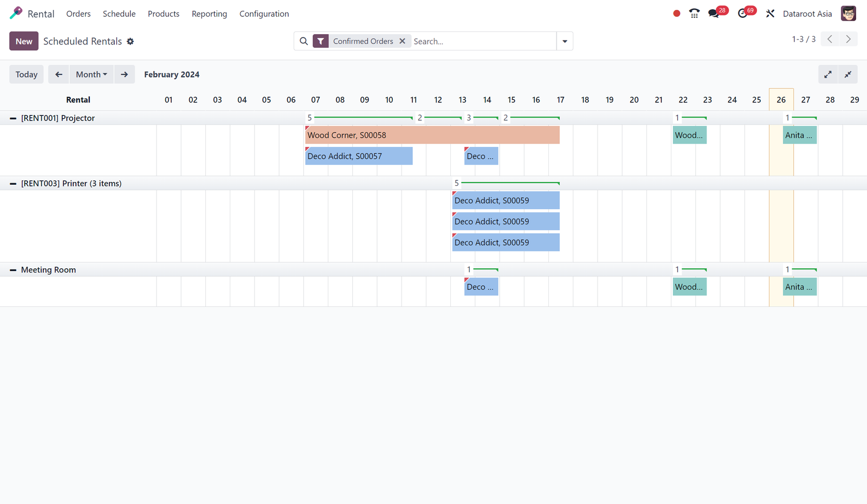
Task: Click the day 01 column header
Action: click(169, 100)
